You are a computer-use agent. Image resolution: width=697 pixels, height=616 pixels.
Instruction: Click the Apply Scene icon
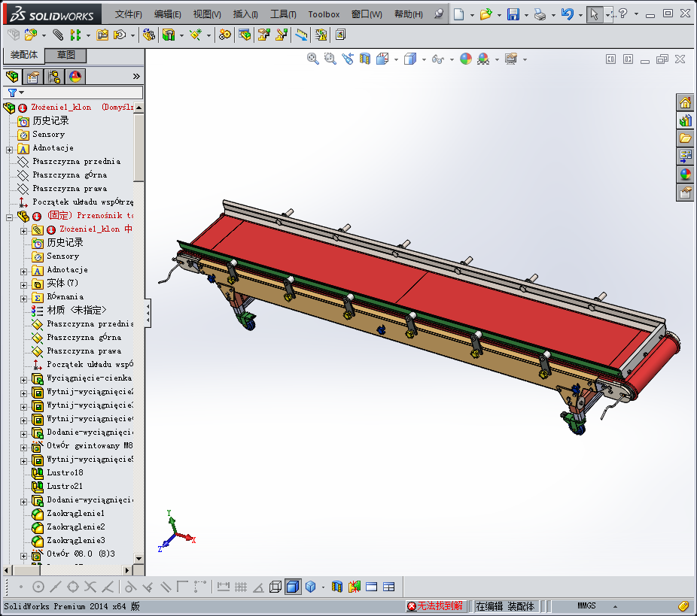[483, 59]
